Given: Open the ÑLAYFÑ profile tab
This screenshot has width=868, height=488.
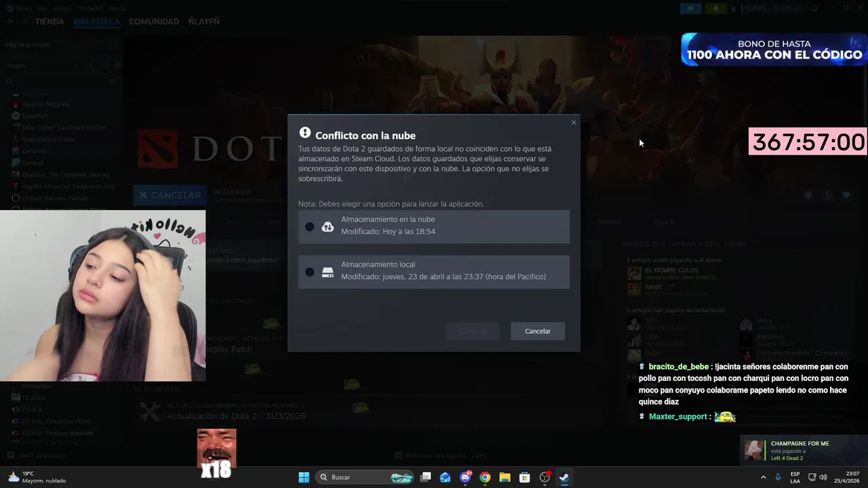Looking at the screenshot, I should click(x=204, y=22).
